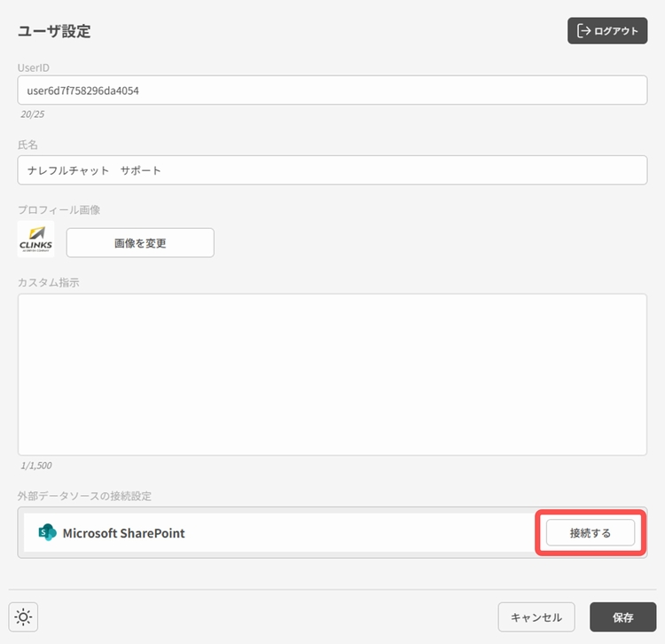Click the 1/1,500 character counter

point(36,465)
